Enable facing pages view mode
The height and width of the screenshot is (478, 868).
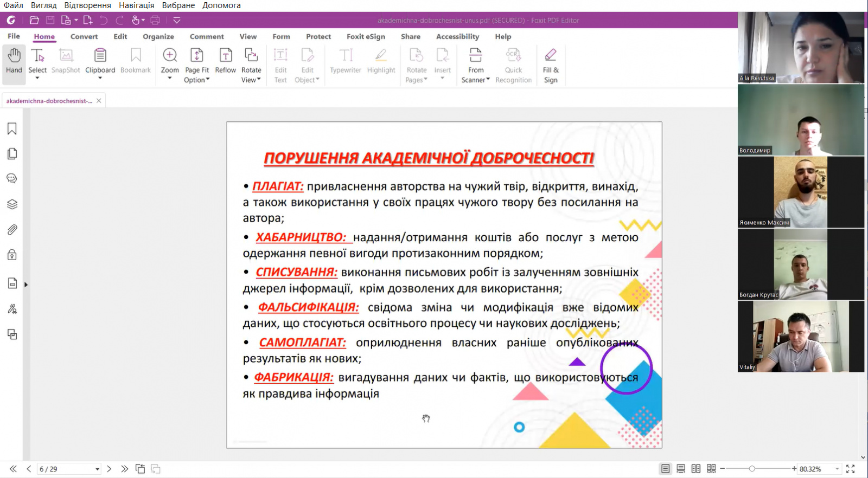[695, 469]
